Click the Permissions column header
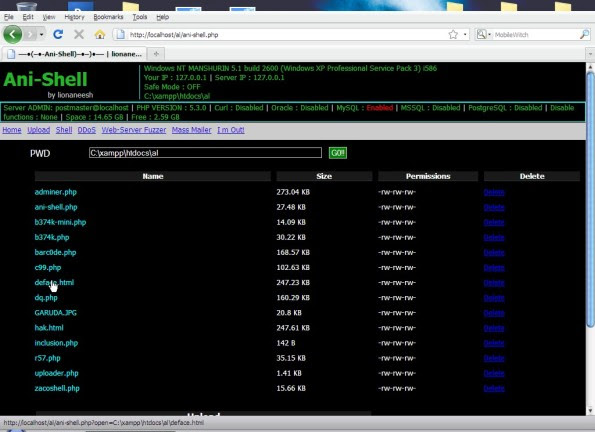This screenshot has height=432, width=595. click(428, 176)
